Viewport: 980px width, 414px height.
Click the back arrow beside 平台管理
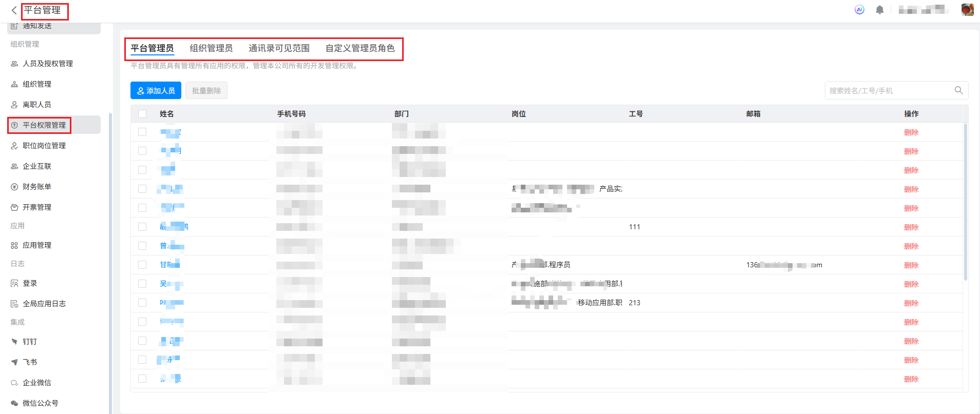point(14,10)
